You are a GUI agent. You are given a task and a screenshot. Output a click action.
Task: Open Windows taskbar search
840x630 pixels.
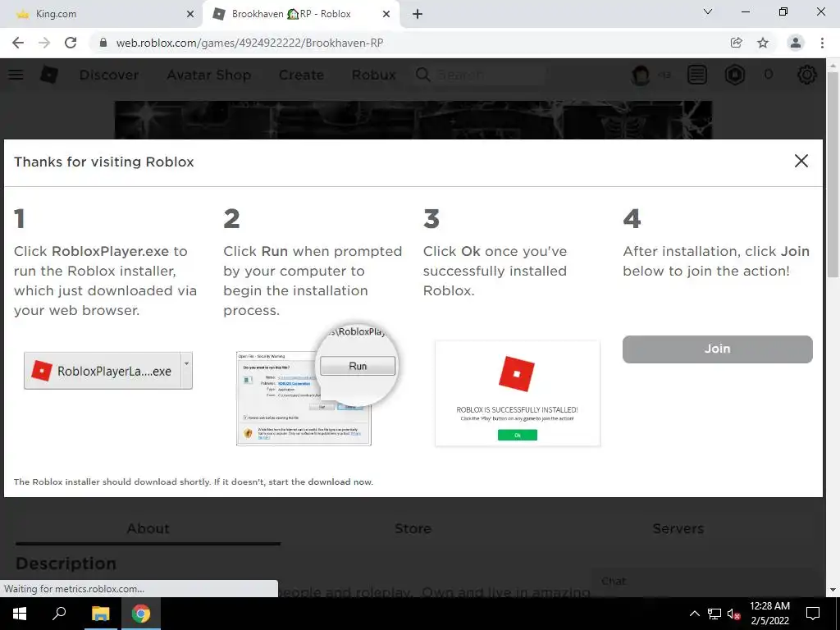point(59,614)
